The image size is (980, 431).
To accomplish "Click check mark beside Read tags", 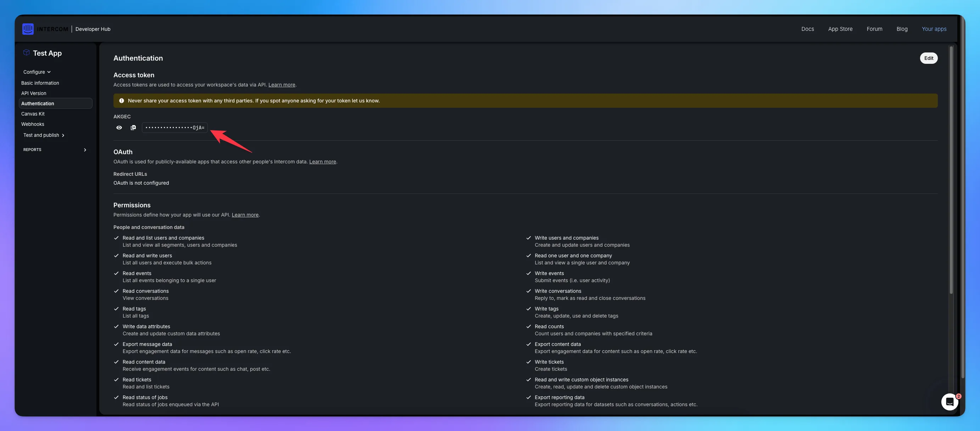I will tap(116, 309).
